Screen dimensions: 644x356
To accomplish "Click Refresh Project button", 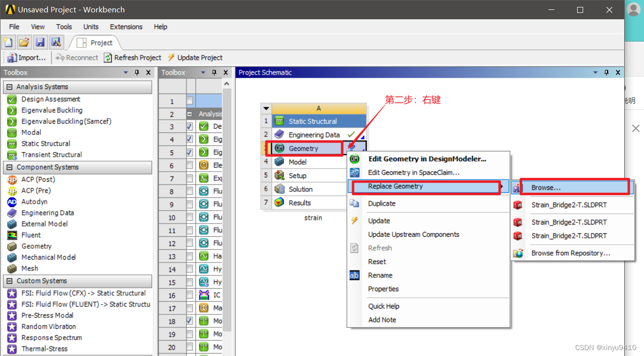I will pos(133,57).
